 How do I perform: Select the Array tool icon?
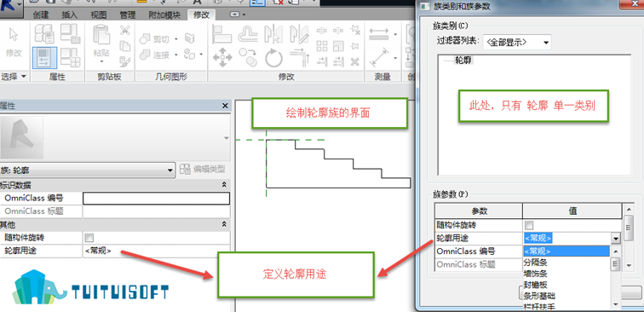tap(322, 46)
